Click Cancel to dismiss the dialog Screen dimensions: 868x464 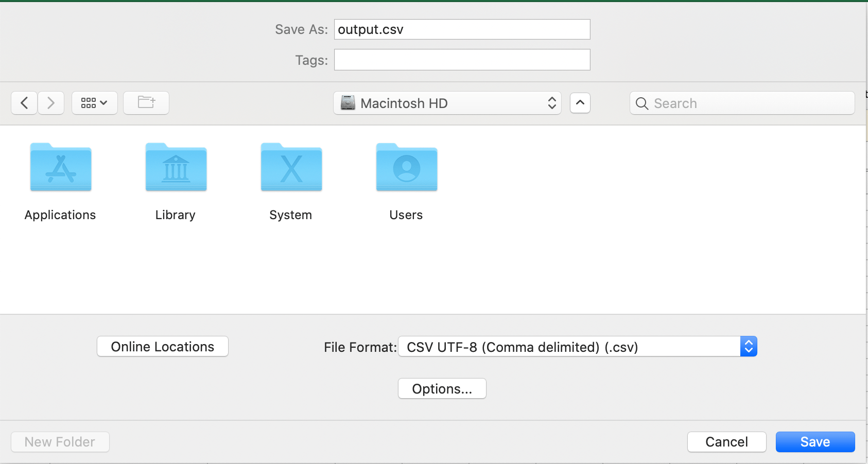coord(726,441)
